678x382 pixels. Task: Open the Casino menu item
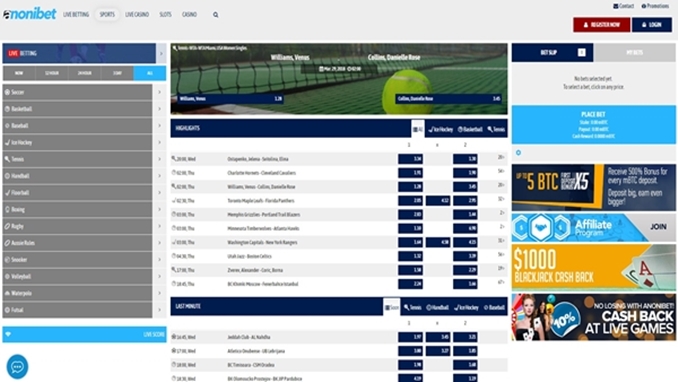pos(189,15)
